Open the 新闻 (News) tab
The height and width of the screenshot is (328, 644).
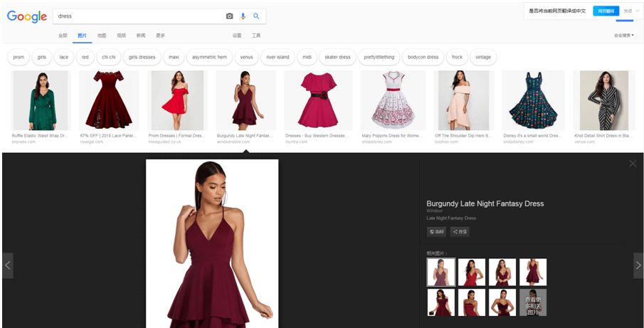[x=141, y=36]
